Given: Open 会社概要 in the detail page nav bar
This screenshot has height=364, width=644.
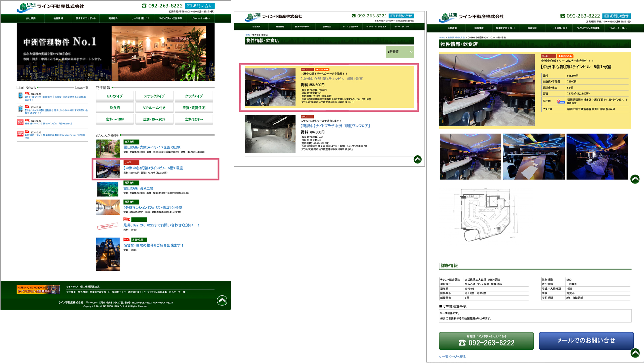Looking at the screenshot, I should click(452, 28).
